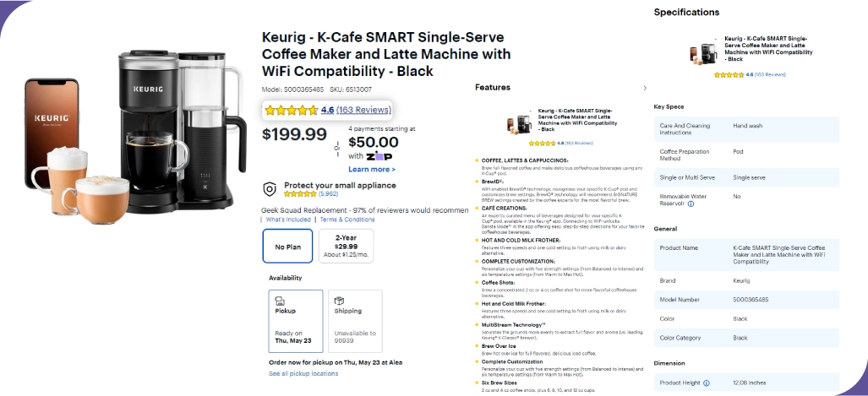Screen dimensions: 868x396
Task: Open the Terms & Conditions link
Action: (347, 220)
